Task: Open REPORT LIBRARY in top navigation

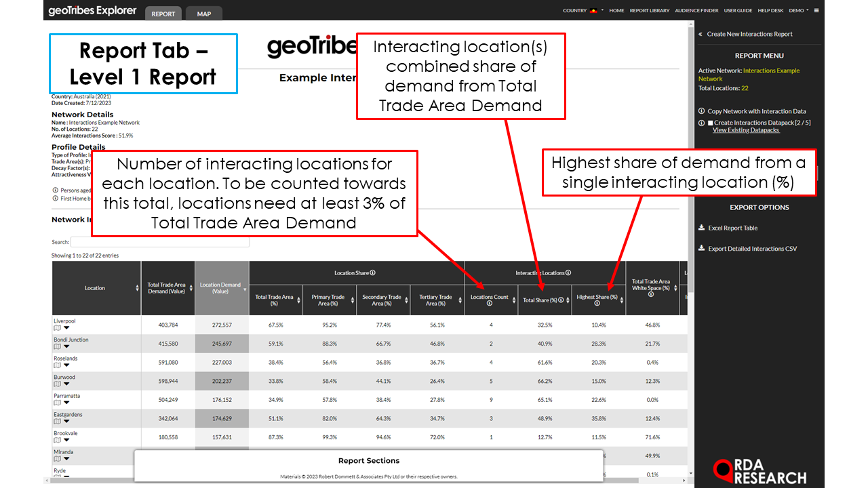Action: tap(649, 11)
